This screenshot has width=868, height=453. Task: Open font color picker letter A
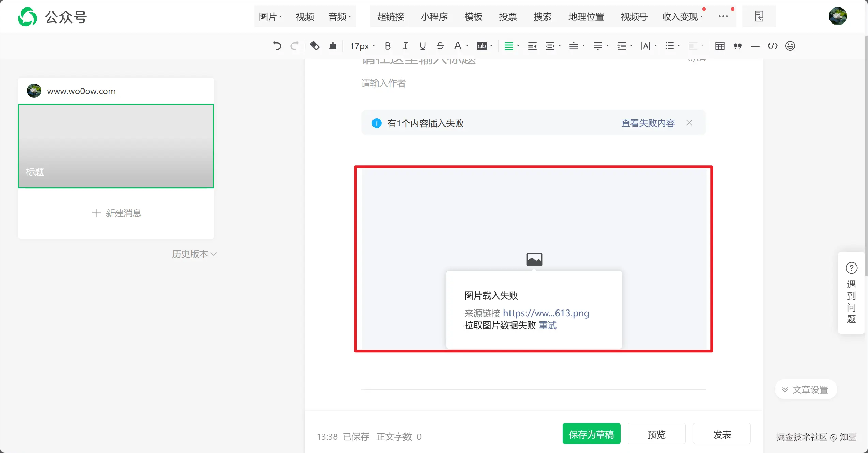coord(458,46)
